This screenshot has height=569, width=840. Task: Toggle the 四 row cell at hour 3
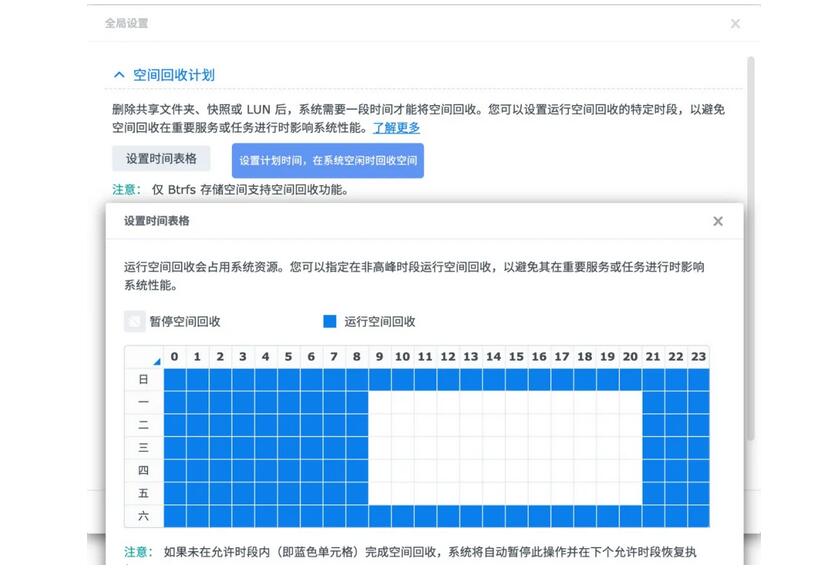243,470
